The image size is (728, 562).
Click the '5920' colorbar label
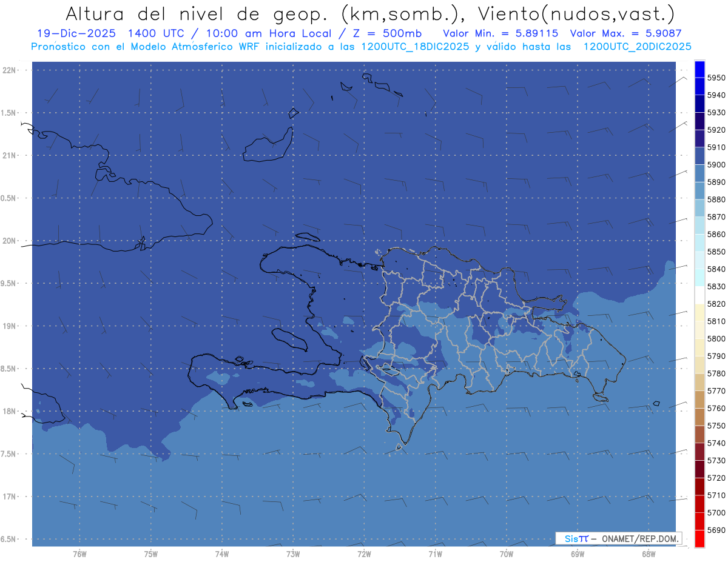coord(716,130)
